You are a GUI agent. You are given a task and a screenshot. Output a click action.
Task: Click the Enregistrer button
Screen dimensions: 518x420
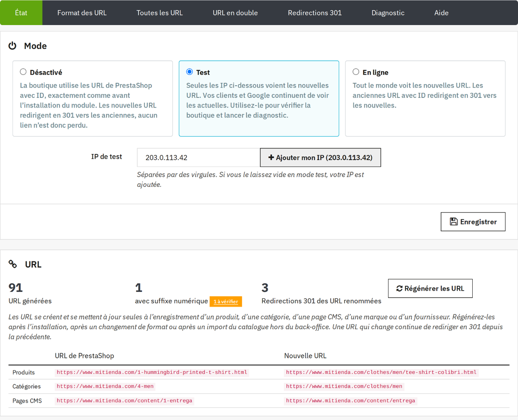click(x=473, y=222)
